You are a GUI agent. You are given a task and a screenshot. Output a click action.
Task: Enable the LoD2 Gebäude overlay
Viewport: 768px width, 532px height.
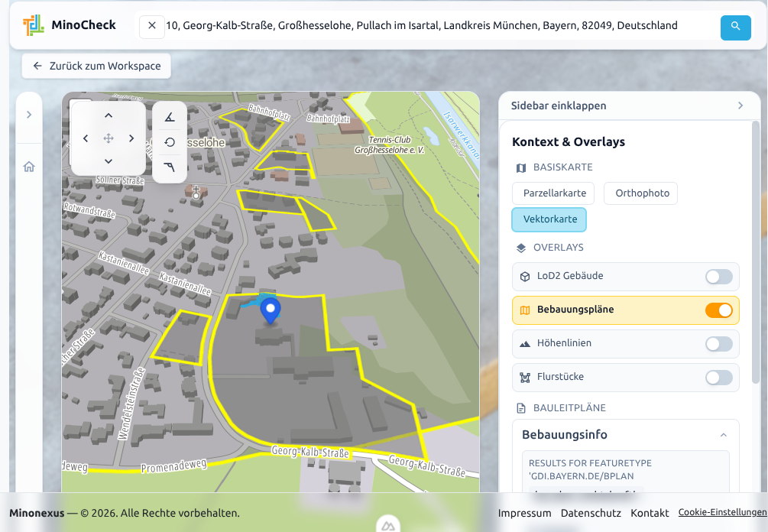(x=718, y=277)
